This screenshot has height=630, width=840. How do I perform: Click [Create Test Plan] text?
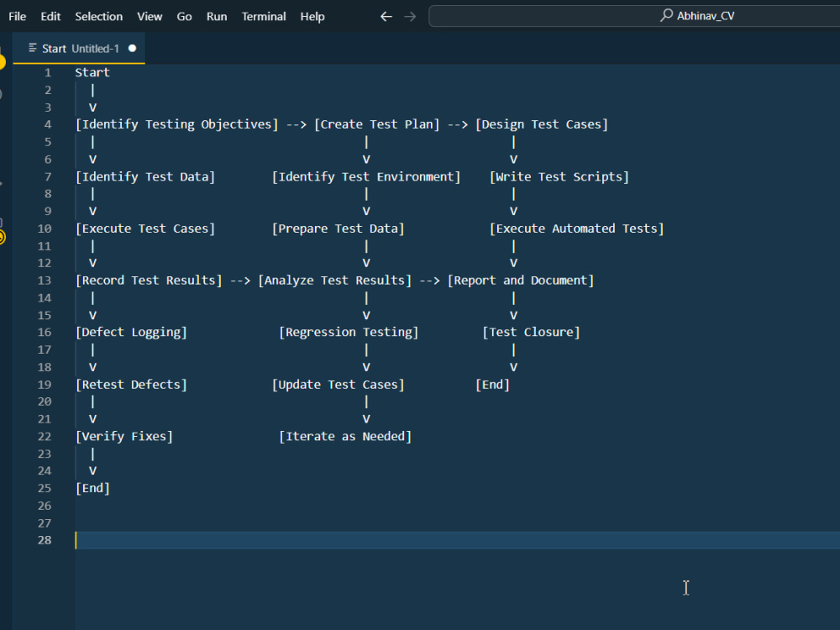tap(376, 124)
